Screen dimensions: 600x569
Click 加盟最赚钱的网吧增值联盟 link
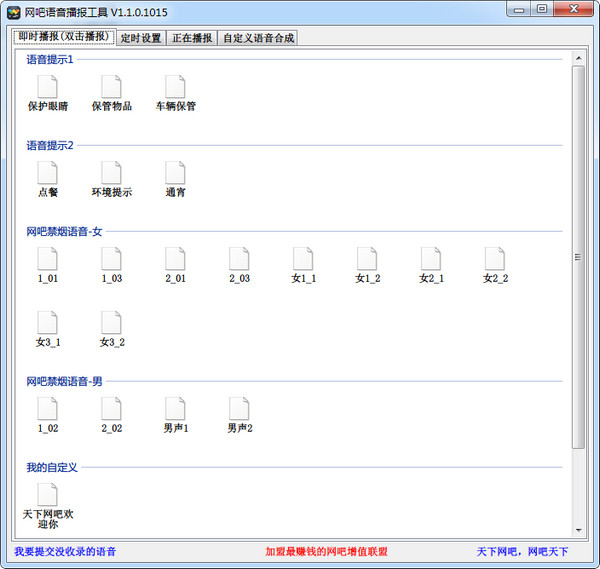point(326,551)
